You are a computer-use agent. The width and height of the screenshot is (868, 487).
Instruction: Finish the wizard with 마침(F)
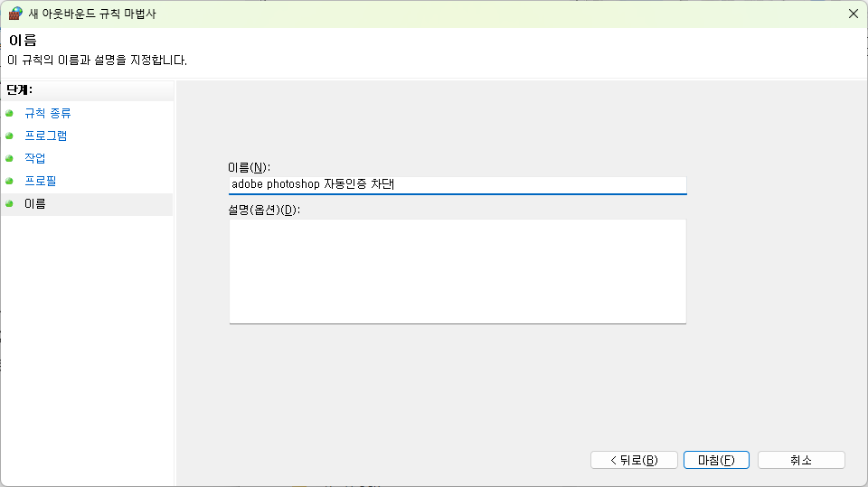pyautogui.click(x=716, y=460)
